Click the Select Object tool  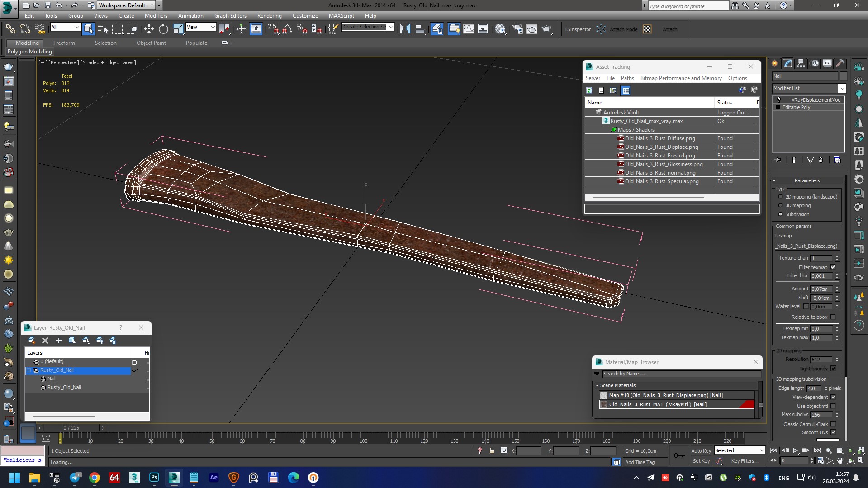tap(89, 29)
